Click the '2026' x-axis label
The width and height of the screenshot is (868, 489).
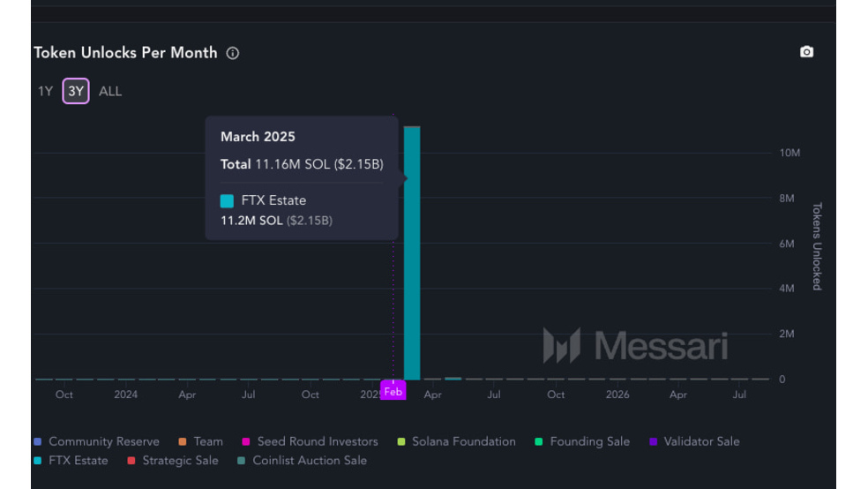617,395
